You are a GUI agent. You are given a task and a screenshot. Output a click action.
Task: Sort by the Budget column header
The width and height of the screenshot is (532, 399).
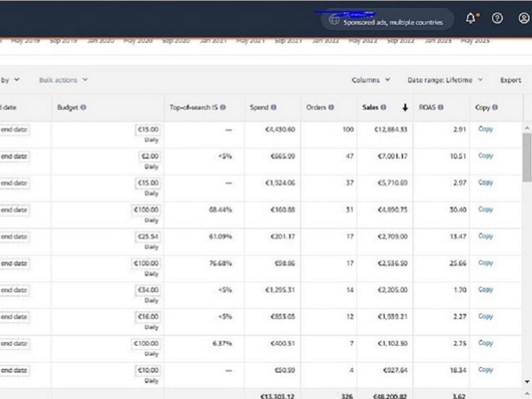[68, 107]
